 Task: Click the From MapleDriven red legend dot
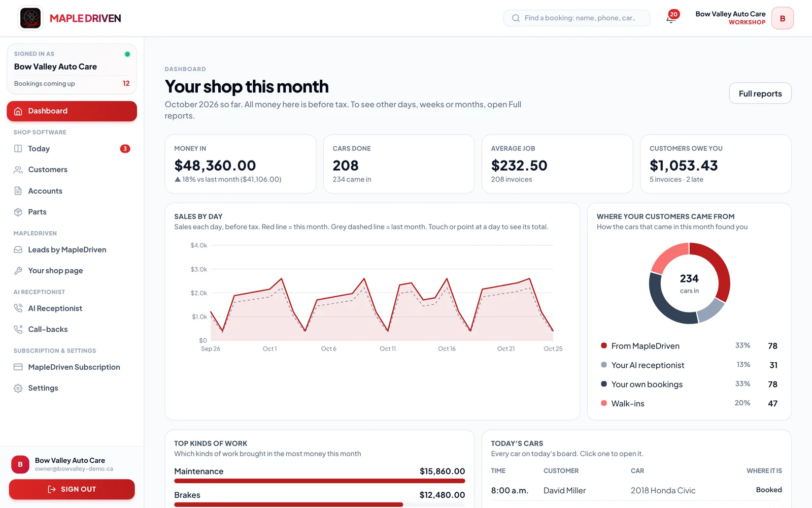pos(604,345)
